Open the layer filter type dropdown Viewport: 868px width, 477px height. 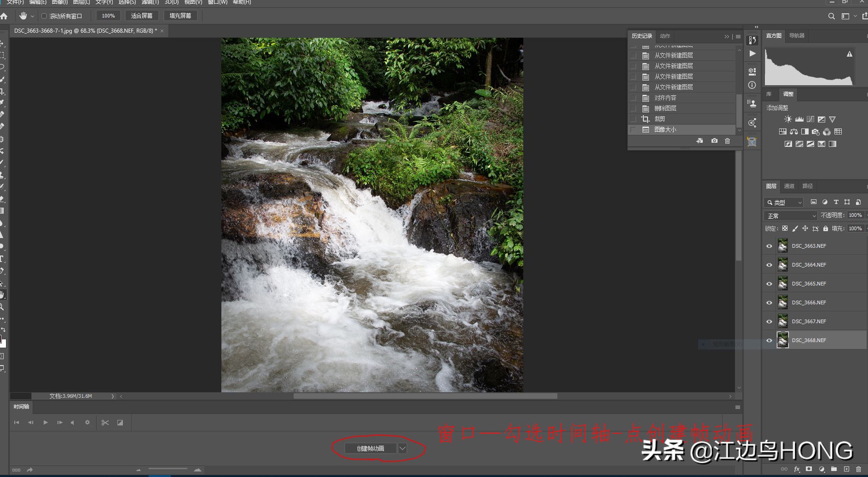(x=784, y=203)
